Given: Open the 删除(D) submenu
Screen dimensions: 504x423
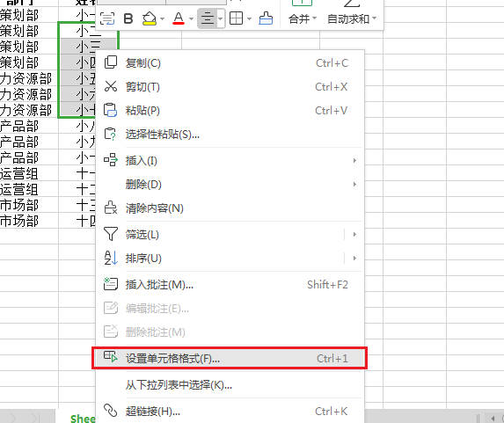Looking at the screenshot, I should pyautogui.click(x=230, y=184).
